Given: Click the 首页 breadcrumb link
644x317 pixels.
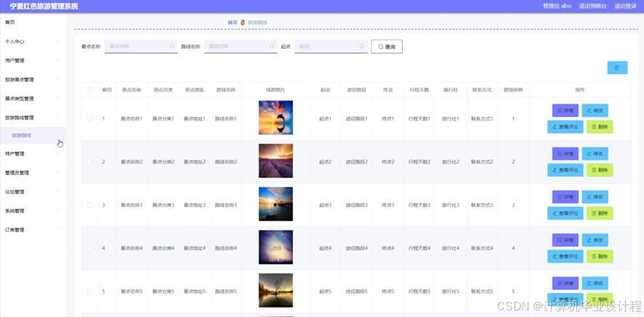Looking at the screenshot, I should coord(233,23).
